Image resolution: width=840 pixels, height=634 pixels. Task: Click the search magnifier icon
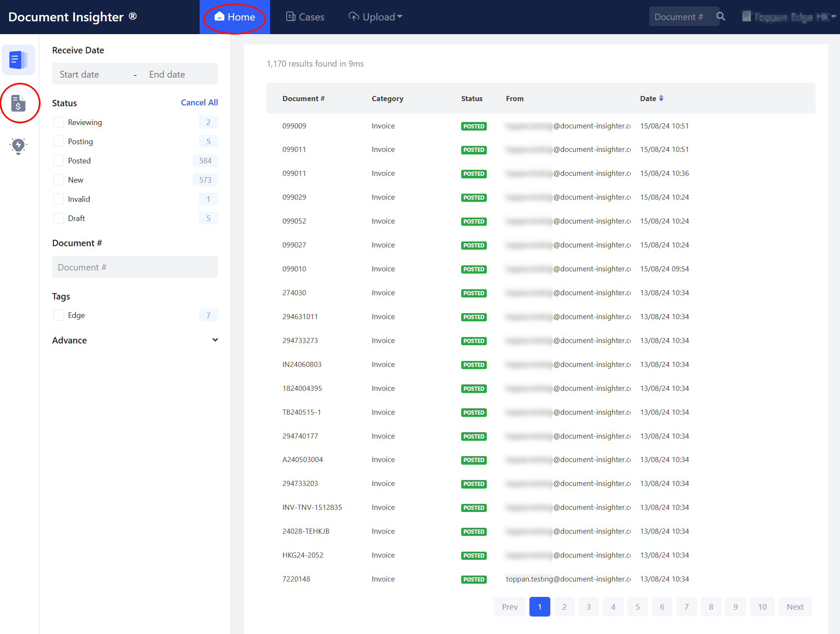tap(721, 17)
